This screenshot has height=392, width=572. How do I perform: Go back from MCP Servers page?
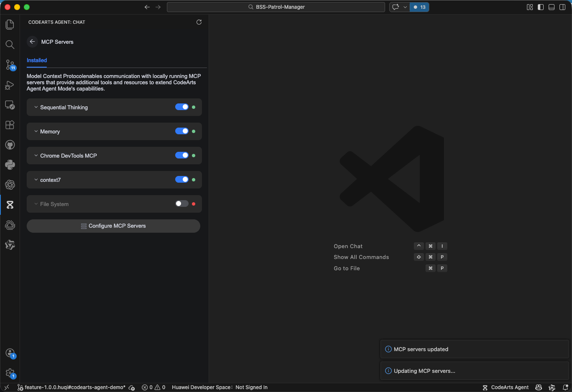(32, 42)
